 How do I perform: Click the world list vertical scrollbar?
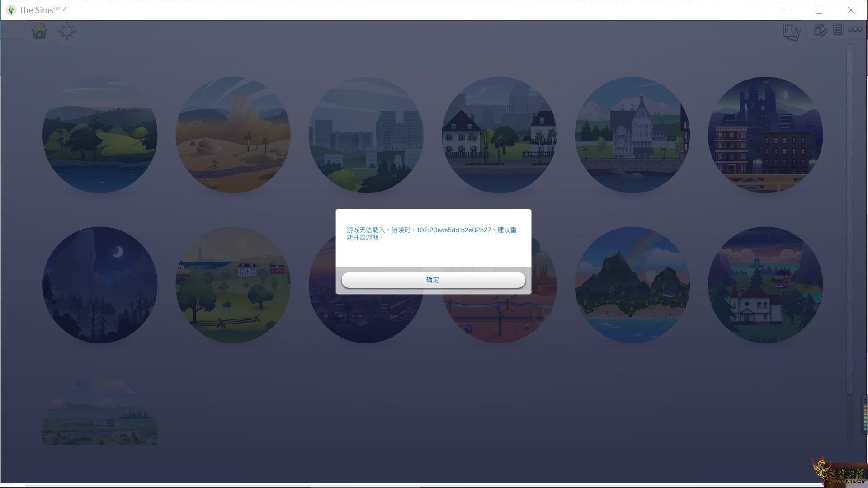click(x=850, y=220)
